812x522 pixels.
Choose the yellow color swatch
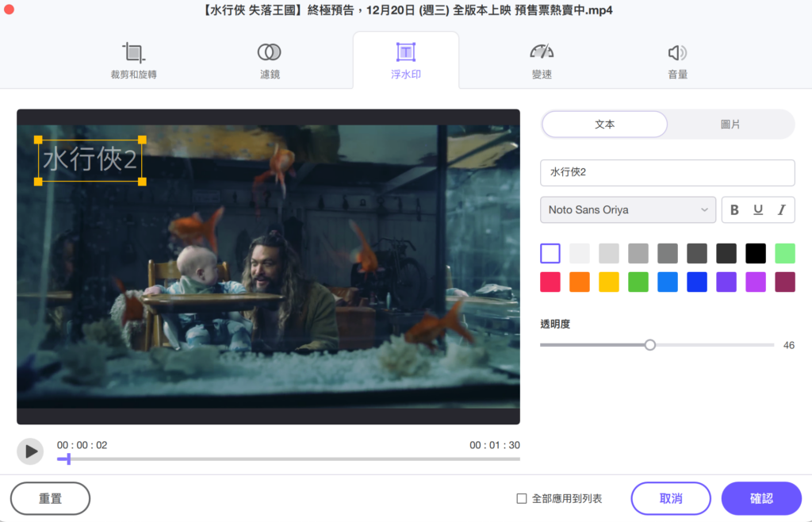tap(609, 282)
